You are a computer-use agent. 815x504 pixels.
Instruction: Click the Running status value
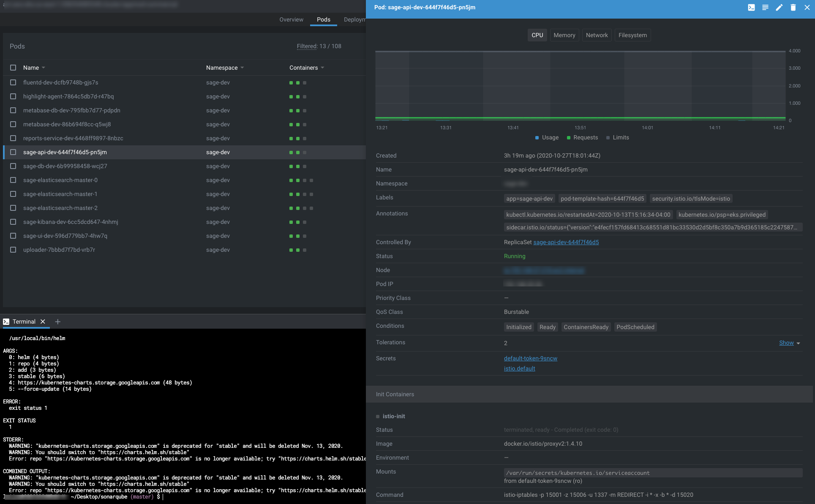pos(515,256)
